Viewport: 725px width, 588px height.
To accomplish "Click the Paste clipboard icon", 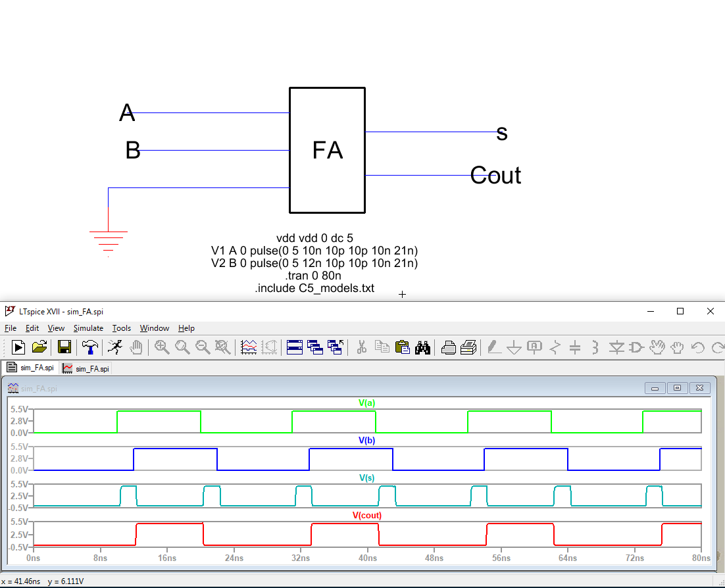I will tap(402, 347).
